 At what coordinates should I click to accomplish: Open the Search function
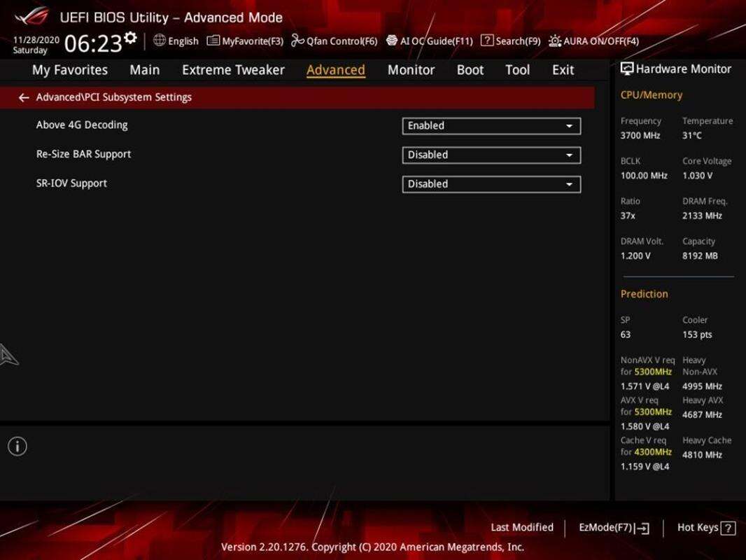coord(510,41)
